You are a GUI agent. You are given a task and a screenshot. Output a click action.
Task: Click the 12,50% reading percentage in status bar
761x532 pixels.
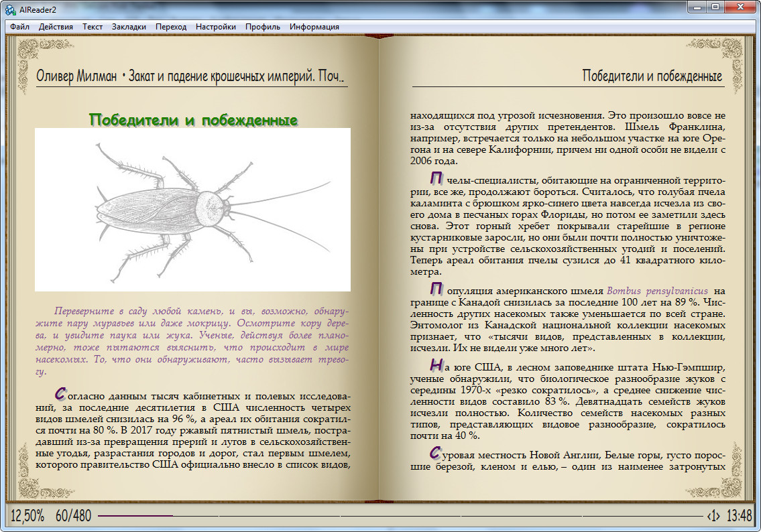(x=27, y=515)
